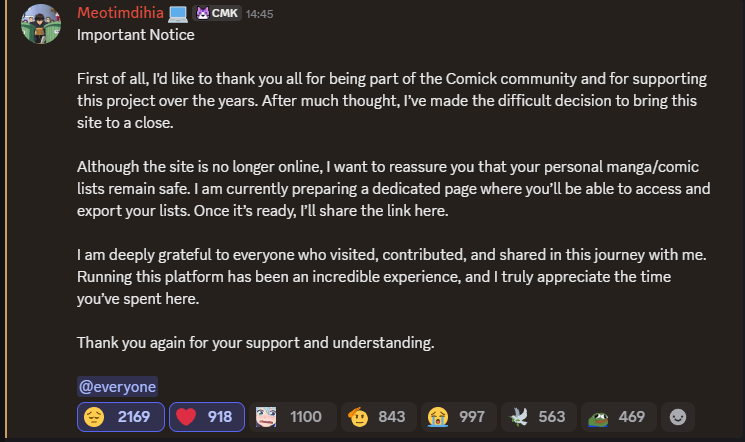Add the Pepe frog reaction with 469
Screen dimensions: 745x442
617,417
